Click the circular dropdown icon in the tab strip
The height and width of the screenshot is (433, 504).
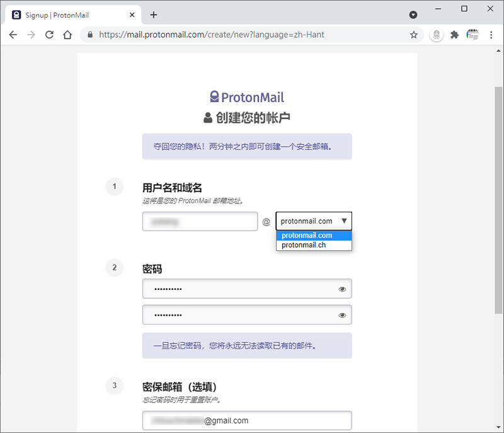[413, 14]
